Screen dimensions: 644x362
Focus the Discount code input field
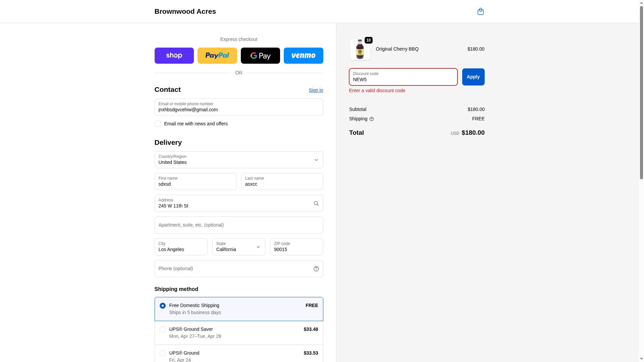tap(403, 77)
